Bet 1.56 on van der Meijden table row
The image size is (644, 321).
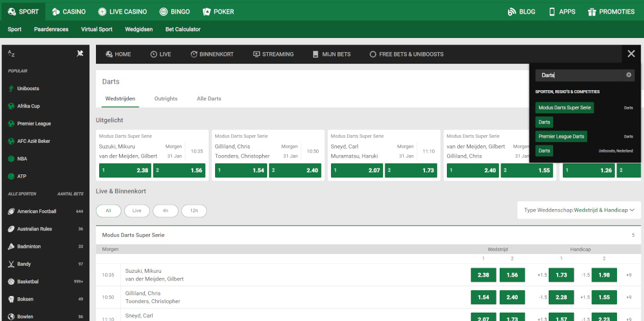click(x=512, y=275)
